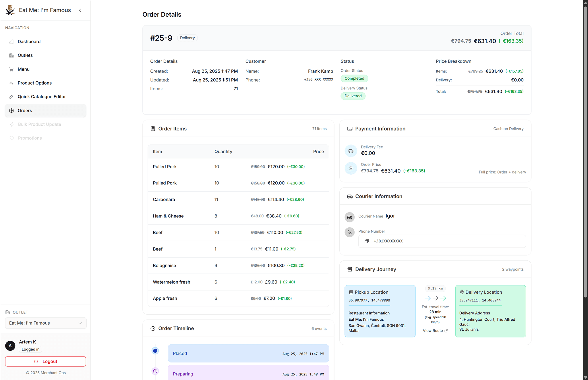Screen dimensions: 588x380
Task: Select the Orders navigation item
Action: (25, 110)
